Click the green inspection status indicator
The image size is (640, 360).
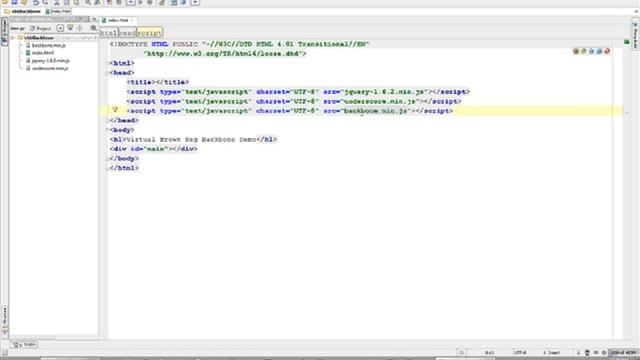pyautogui.click(x=627, y=42)
